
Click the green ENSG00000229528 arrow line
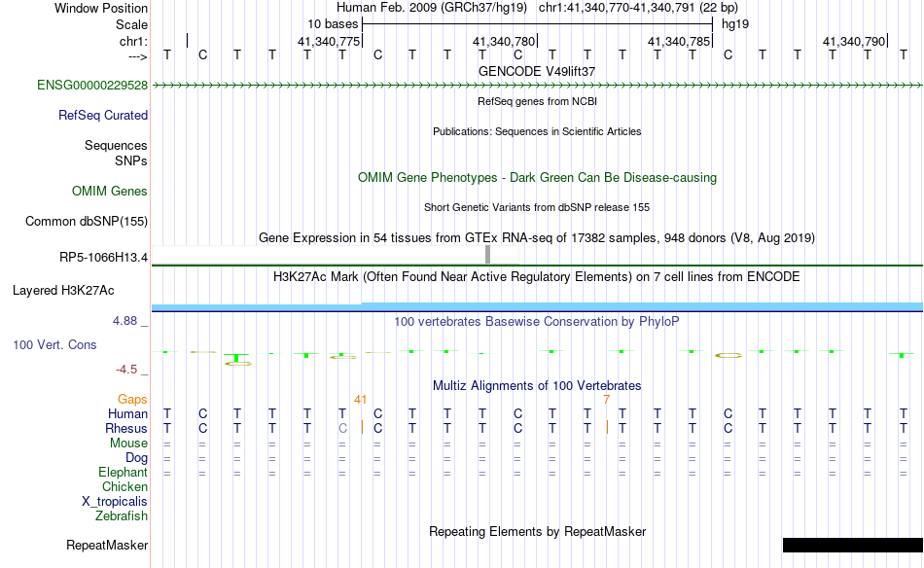tap(537, 86)
